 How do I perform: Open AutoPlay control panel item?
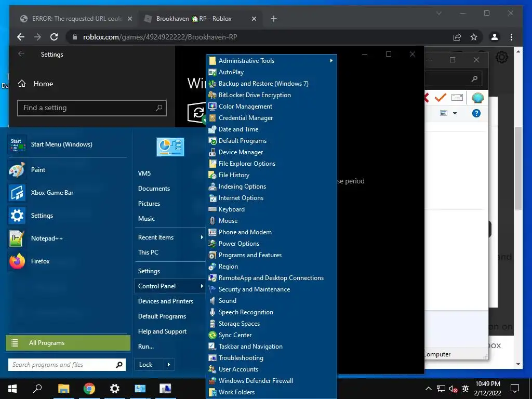point(271,72)
